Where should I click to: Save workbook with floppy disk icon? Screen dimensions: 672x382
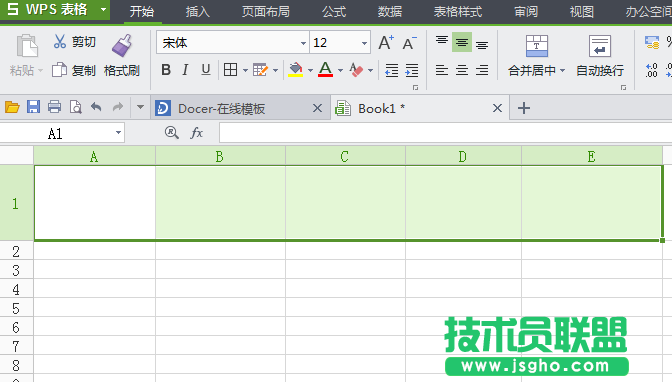coord(33,107)
